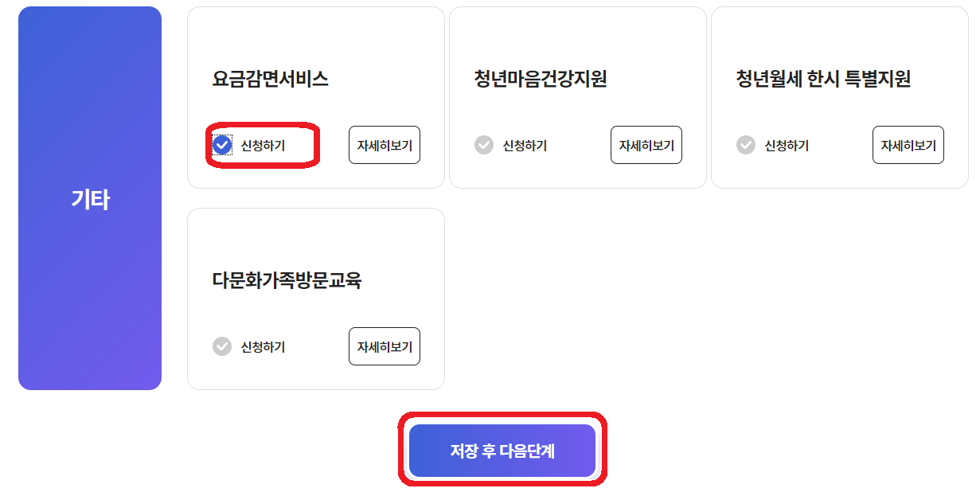
Task: Open 자세히보기 for 다문화가족방문교육
Action: click(x=384, y=346)
